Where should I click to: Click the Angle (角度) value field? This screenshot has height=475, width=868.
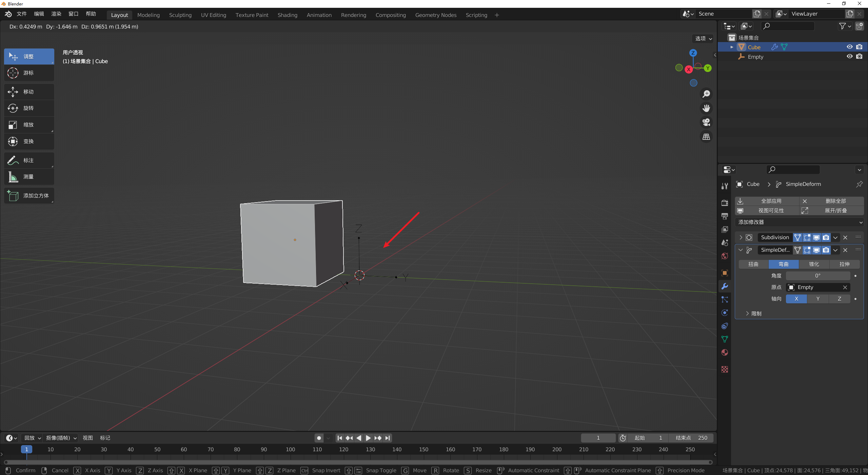(817, 276)
